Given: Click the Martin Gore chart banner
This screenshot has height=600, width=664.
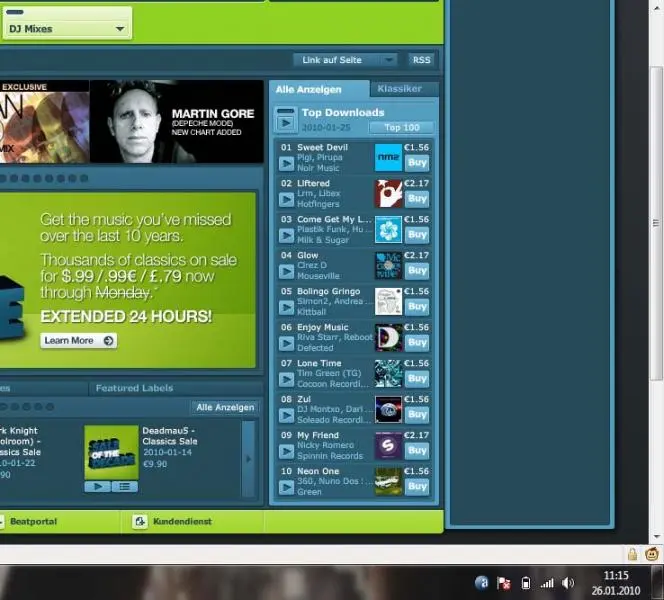Looking at the screenshot, I should (x=176, y=121).
